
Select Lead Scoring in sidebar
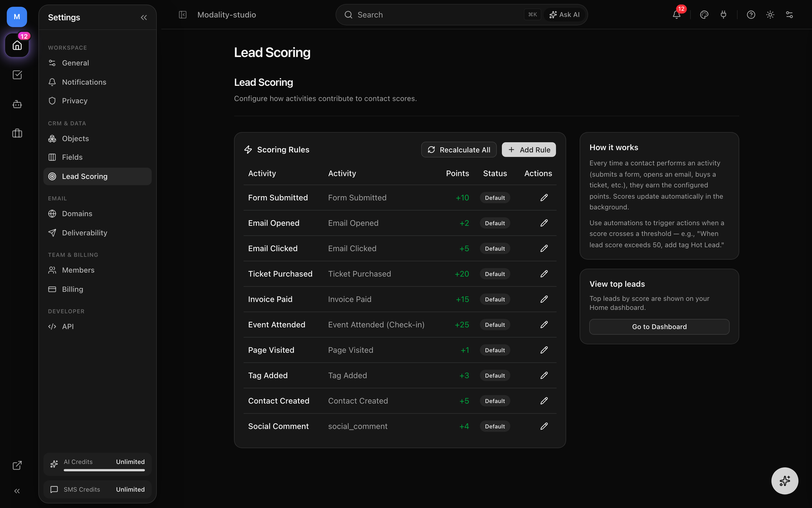[97, 176]
